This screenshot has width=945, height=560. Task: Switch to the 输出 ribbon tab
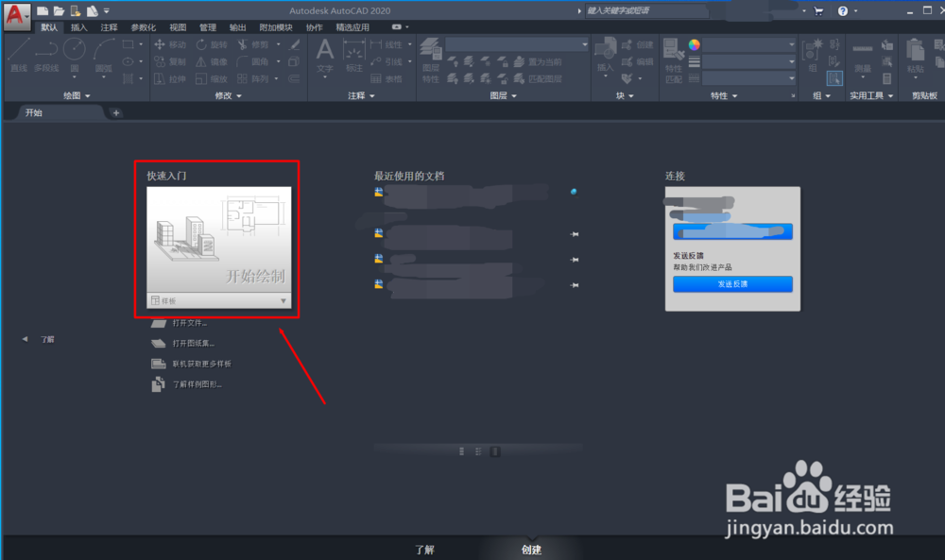(238, 27)
